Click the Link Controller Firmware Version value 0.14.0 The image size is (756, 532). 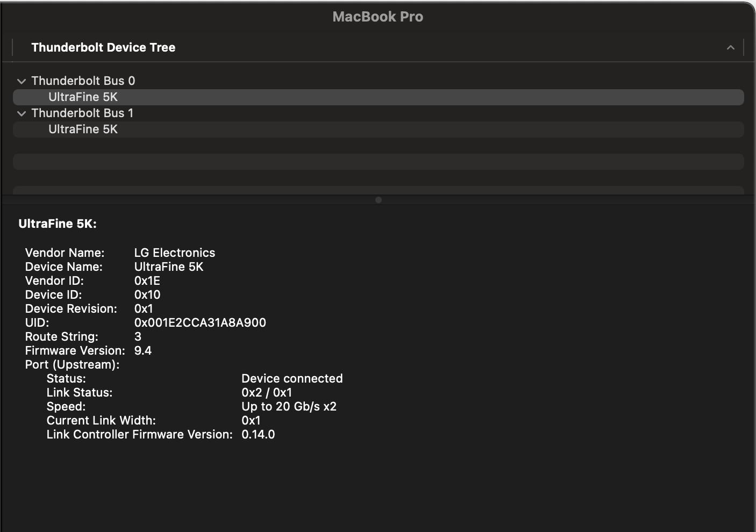pyautogui.click(x=258, y=434)
